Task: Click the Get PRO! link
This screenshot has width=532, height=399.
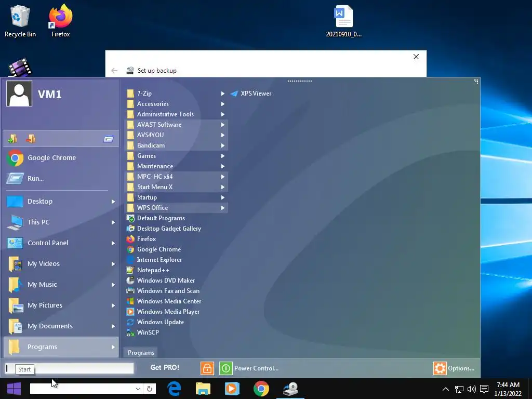Action: coord(165,368)
